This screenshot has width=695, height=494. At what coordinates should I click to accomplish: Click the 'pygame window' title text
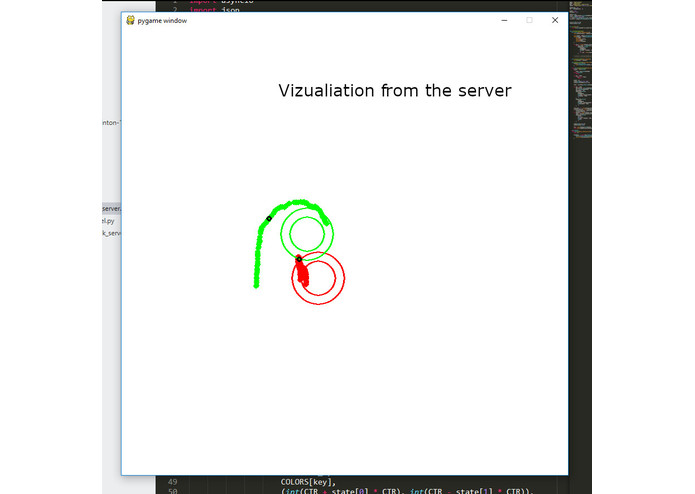pyautogui.click(x=162, y=21)
